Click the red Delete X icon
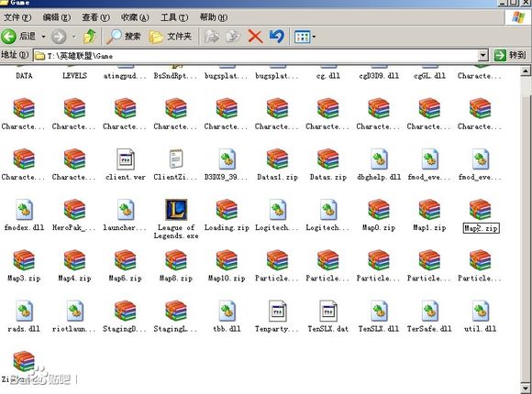The width and height of the screenshot is (532, 394). (255, 37)
